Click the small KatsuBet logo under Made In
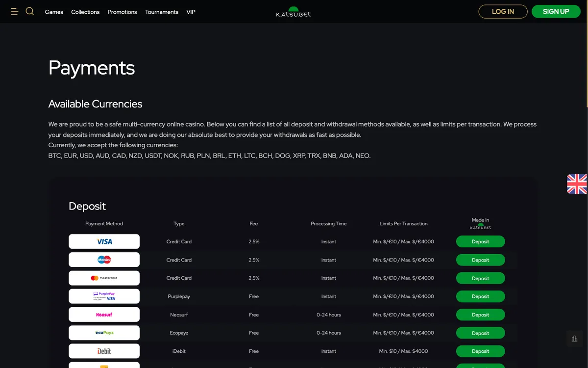 [481, 227]
